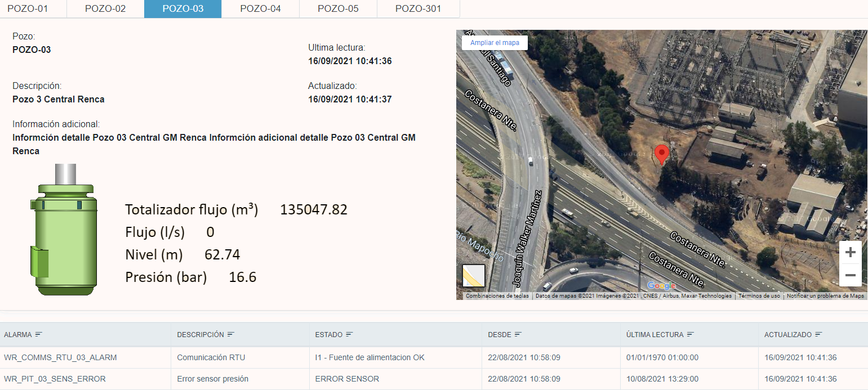Switch map layer type thumbnail
Viewport: 868px width, 390px height.
coord(473,276)
